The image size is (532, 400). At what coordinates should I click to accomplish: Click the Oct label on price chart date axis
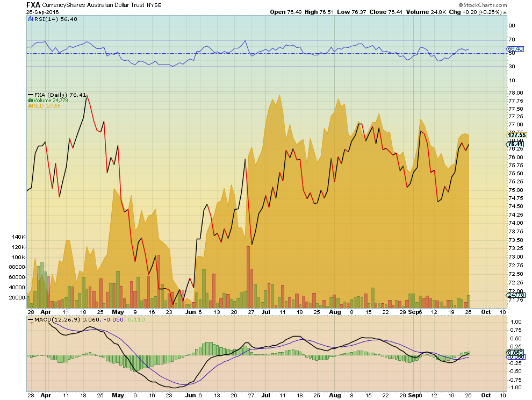486,312
